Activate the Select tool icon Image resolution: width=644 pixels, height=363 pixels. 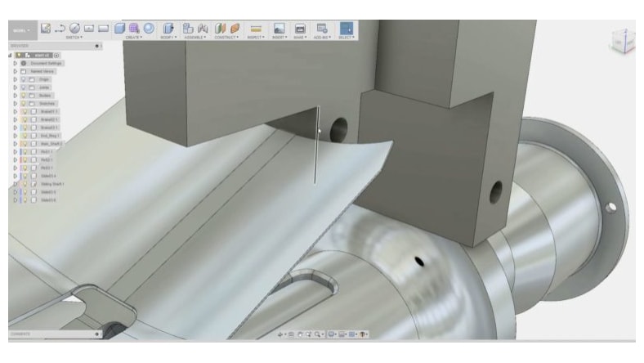coord(346,27)
